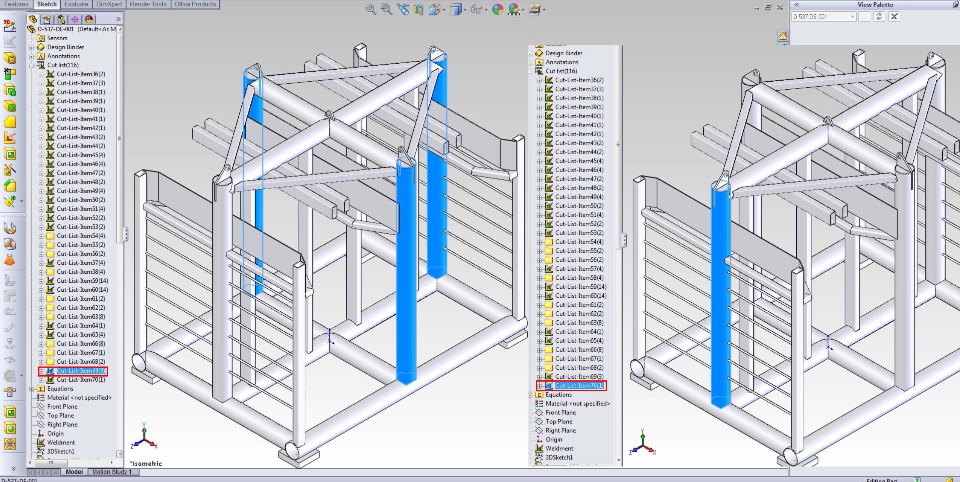The width and height of the screenshot is (960, 482).
Task: Switch to the Sketch tab
Action: (47, 4)
